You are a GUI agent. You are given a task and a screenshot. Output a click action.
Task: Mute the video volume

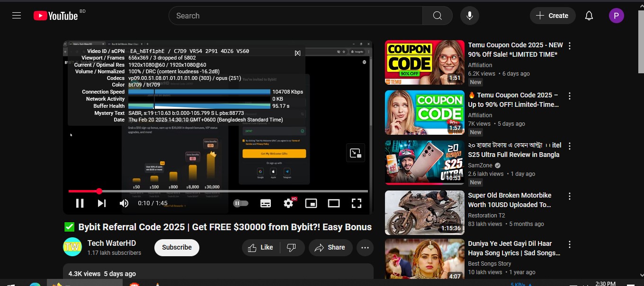click(124, 203)
